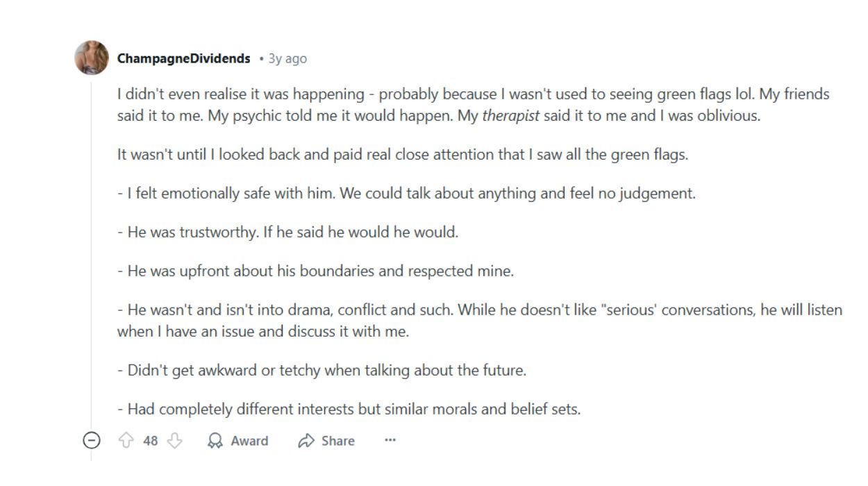868x486 pixels.
Task: Click the italic word therapist
Action: tap(511, 116)
